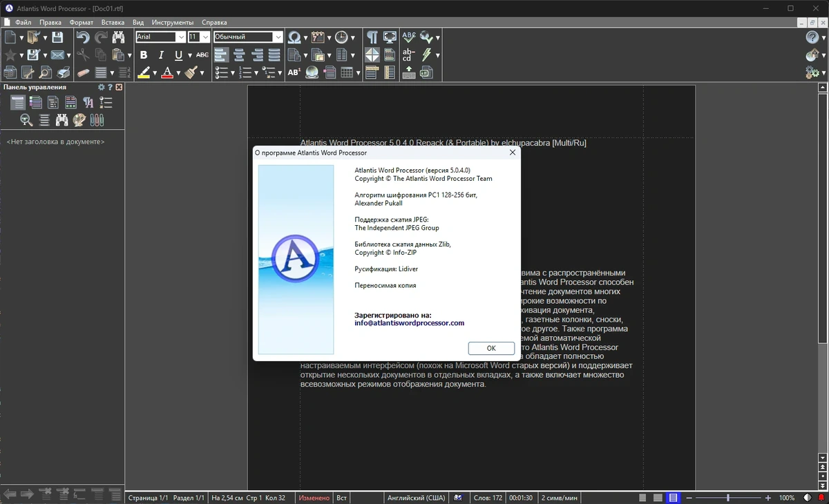This screenshot has height=504, width=829.
Task: Click the printer icon in toolbar
Action: [63, 72]
